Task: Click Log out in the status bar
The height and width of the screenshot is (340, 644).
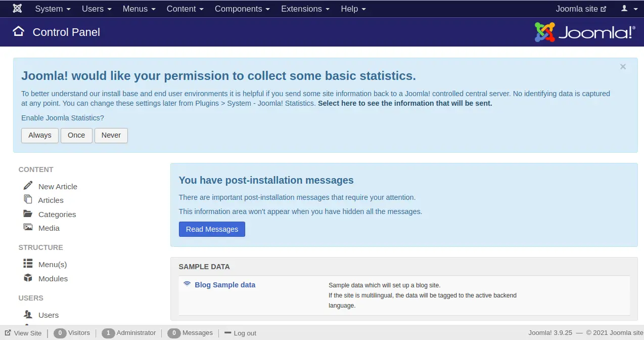Action: click(x=245, y=333)
